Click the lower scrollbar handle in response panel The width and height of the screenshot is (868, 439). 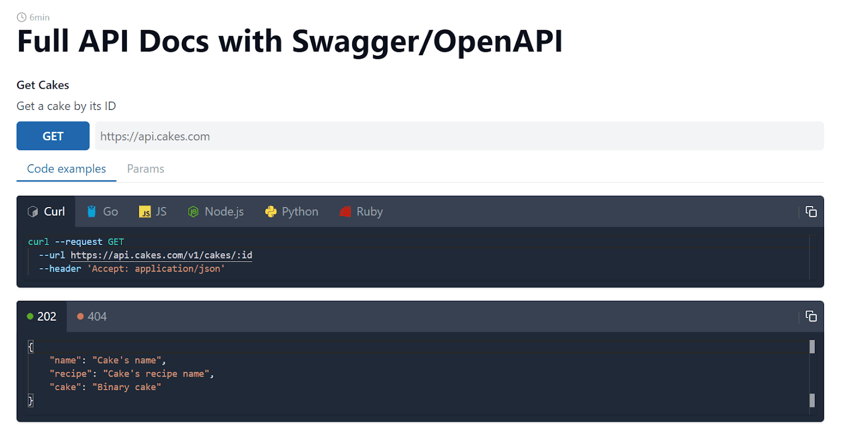(812, 401)
